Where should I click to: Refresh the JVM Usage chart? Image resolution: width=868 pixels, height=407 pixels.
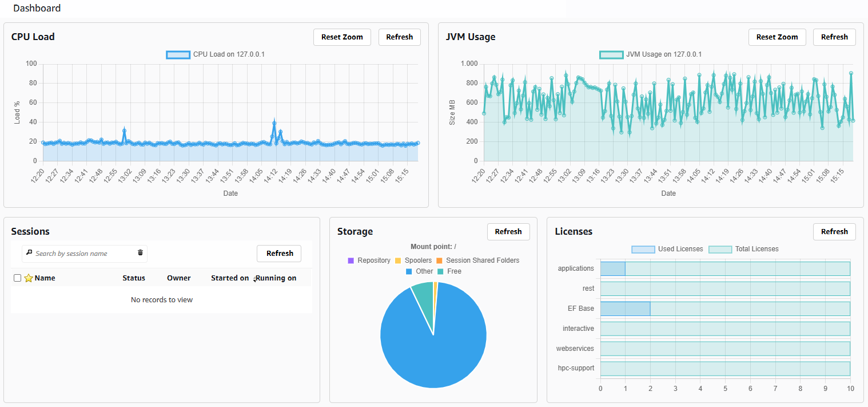(x=834, y=37)
